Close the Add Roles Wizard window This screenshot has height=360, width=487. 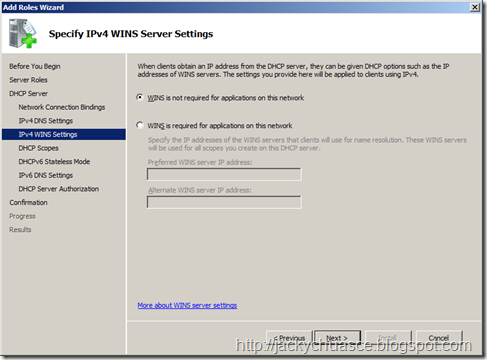(475, 7)
